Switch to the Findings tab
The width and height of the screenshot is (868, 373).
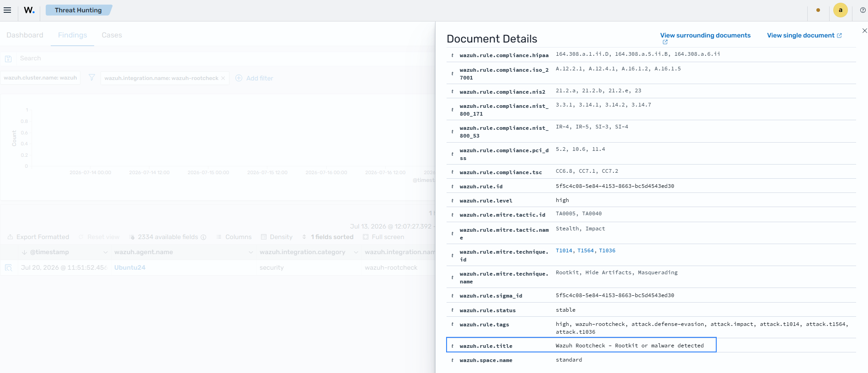pyautogui.click(x=72, y=35)
